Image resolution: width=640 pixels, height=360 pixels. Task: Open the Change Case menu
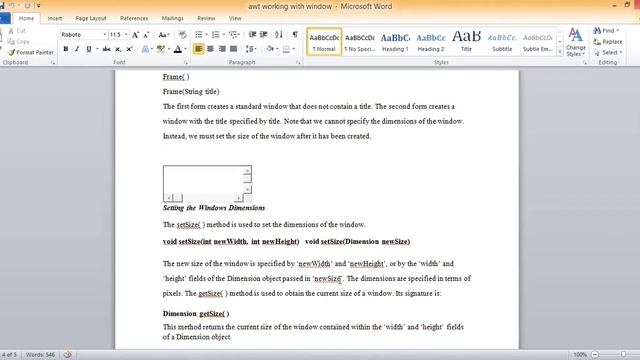point(164,35)
